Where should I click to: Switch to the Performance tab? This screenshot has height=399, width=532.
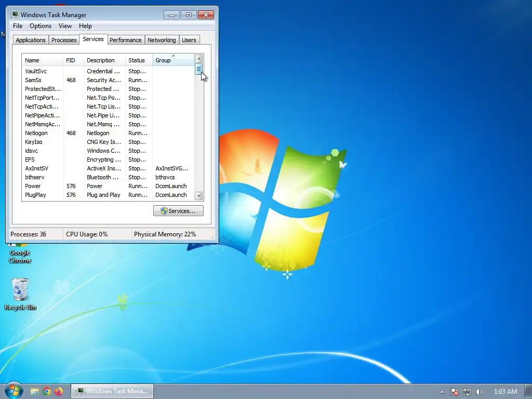coord(126,39)
